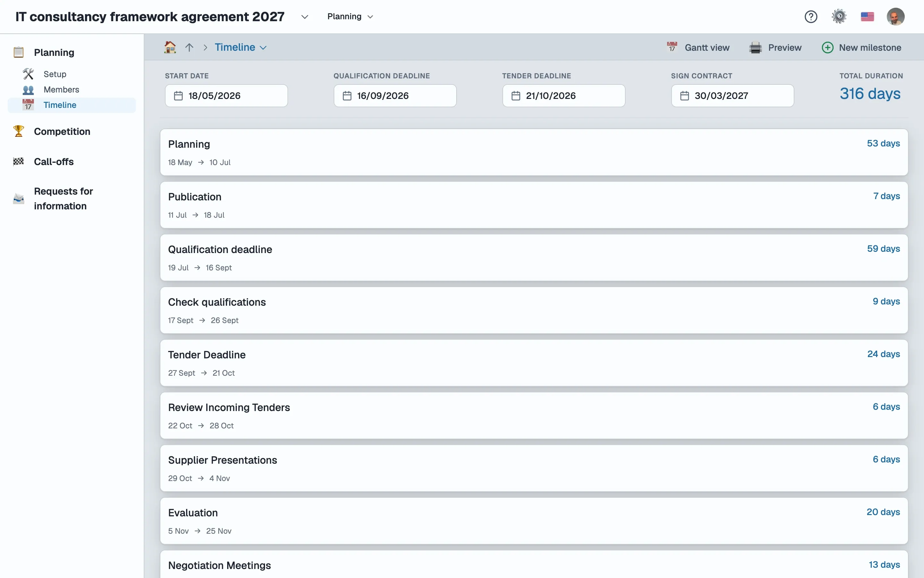The image size is (924, 578).
Task: Click the Call-offs checkered flag icon
Action: [19, 161]
